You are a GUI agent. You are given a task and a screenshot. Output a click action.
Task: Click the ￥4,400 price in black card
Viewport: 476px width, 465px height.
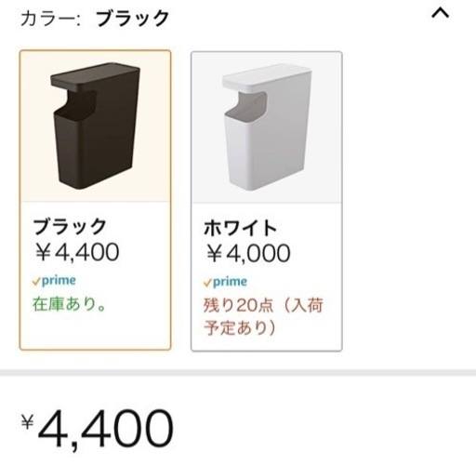tap(77, 252)
